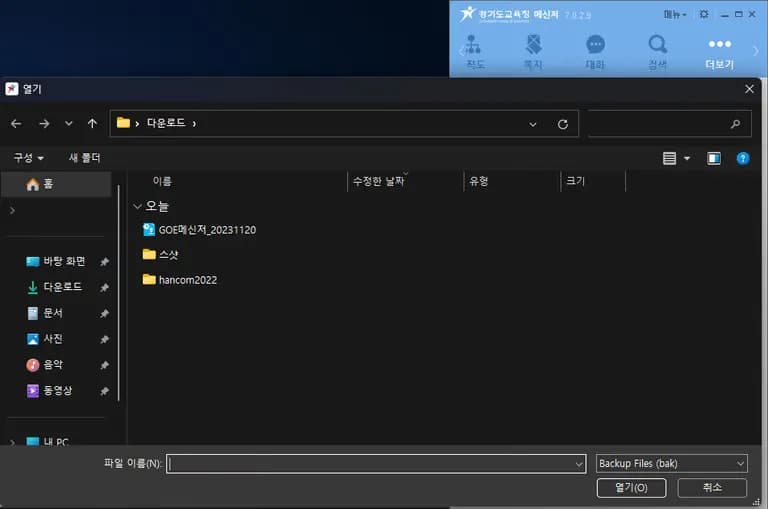
Task: Click the pin icon next to 사진
Action: click(x=104, y=339)
